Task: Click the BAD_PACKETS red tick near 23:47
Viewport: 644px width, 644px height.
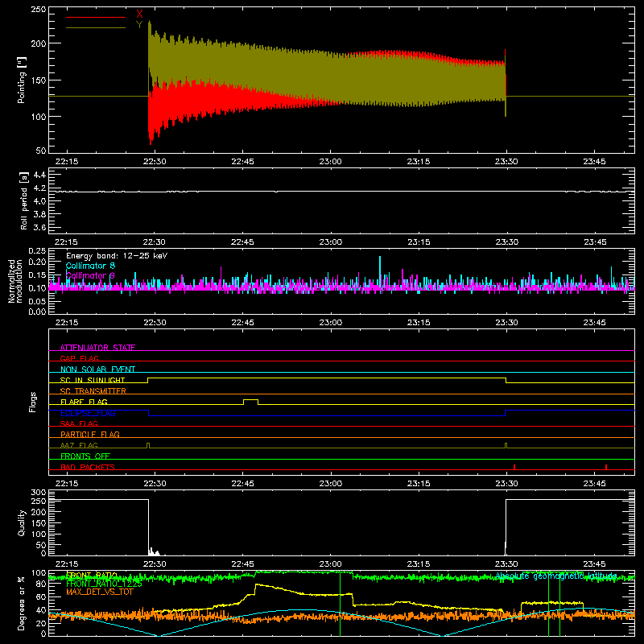Action: (x=606, y=467)
